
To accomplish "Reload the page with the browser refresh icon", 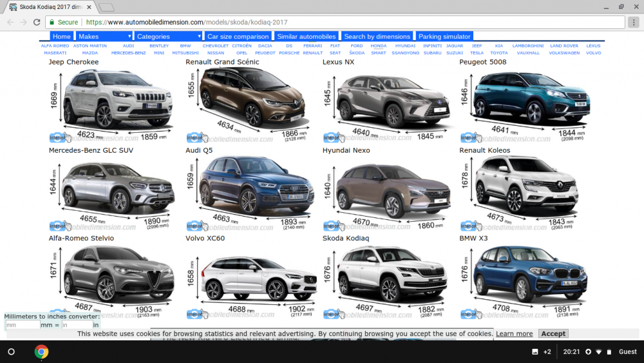I will click(x=37, y=22).
